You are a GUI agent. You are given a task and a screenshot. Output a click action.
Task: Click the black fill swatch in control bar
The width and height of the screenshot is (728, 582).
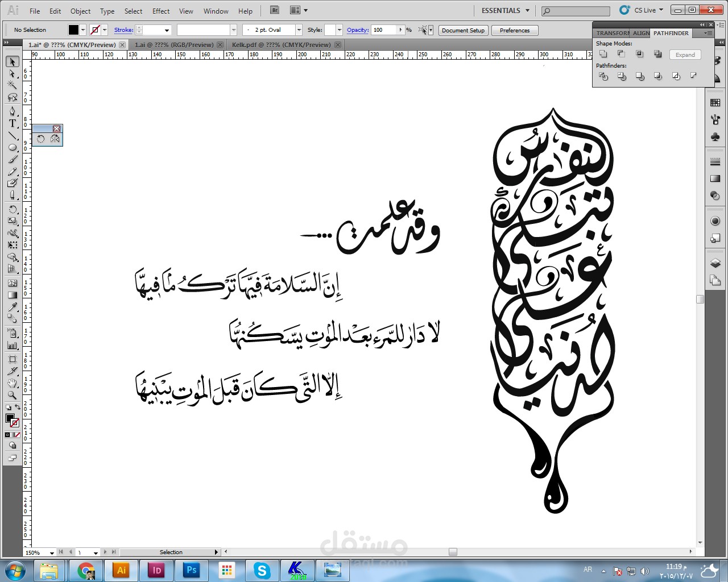(x=73, y=30)
